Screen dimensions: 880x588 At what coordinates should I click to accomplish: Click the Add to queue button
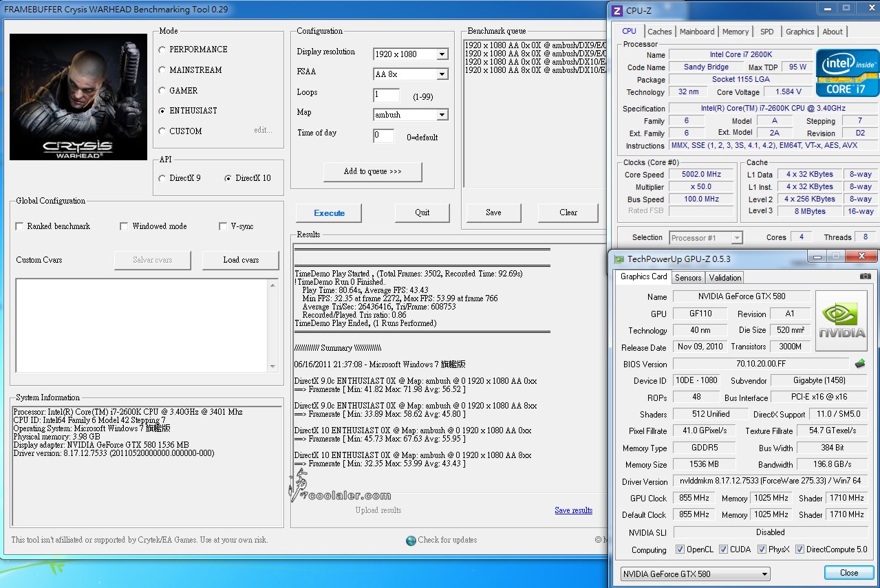(372, 171)
